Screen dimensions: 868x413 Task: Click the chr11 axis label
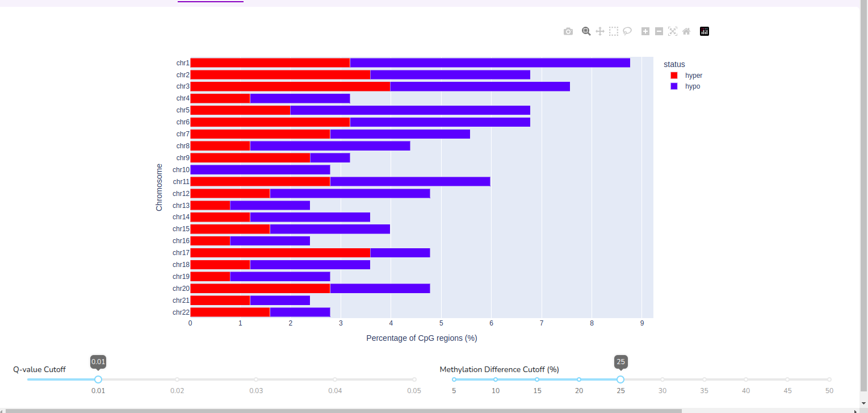coord(181,182)
